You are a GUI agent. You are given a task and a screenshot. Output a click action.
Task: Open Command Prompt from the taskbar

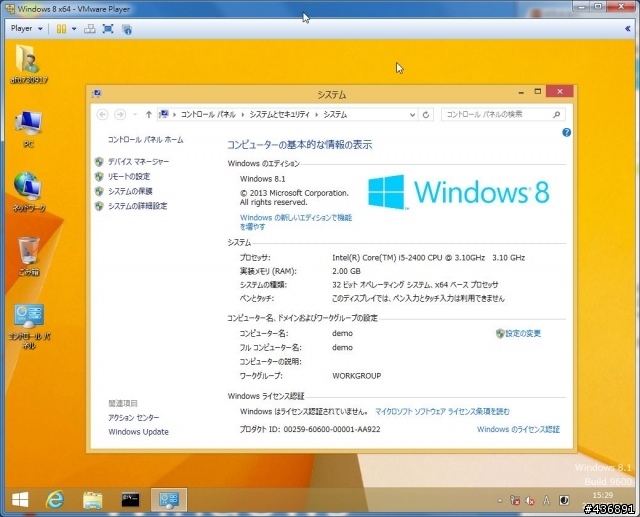[x=130, y=499]
